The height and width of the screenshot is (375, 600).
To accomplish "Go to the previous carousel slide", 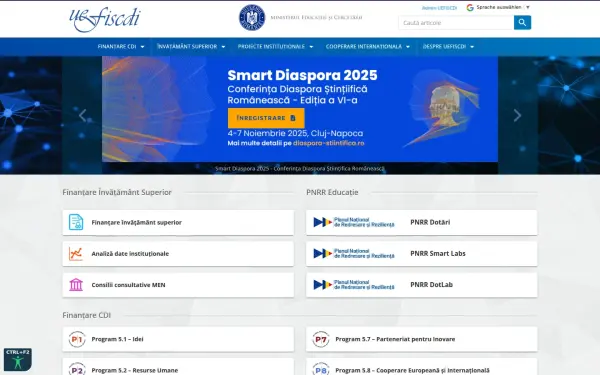I will [82, 115].
